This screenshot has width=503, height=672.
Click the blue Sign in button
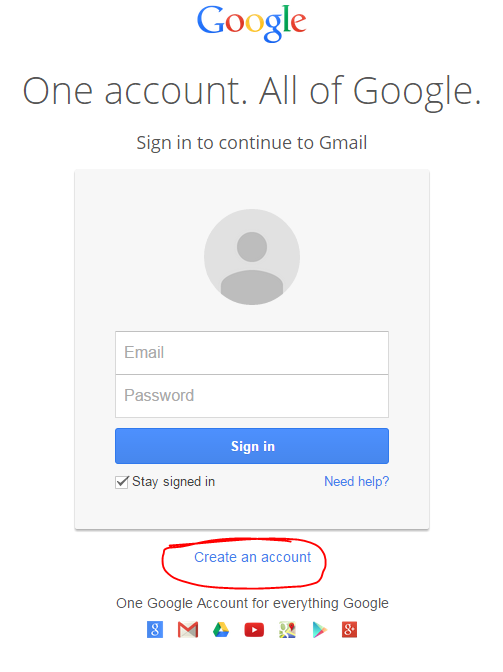[x=252, y=446]
